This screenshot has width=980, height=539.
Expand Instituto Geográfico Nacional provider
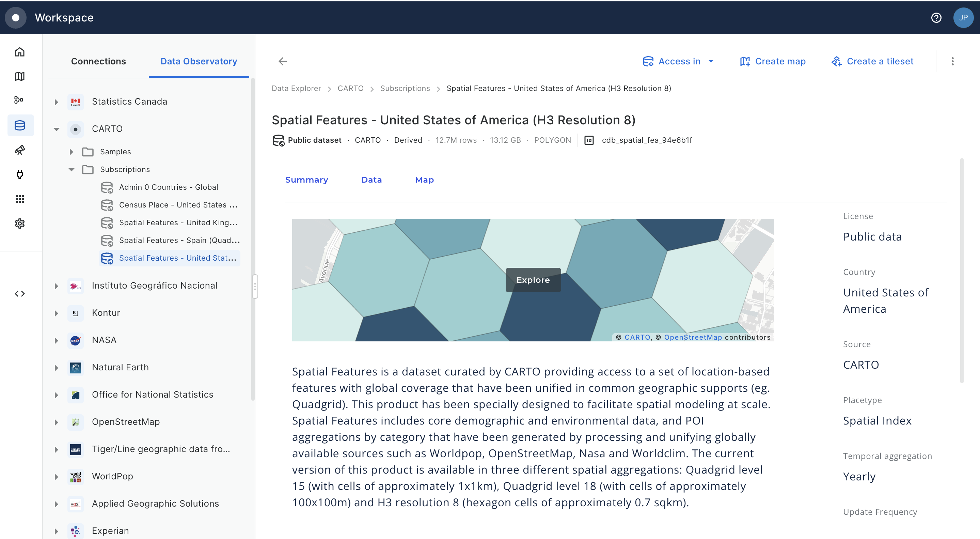point(56,286)
